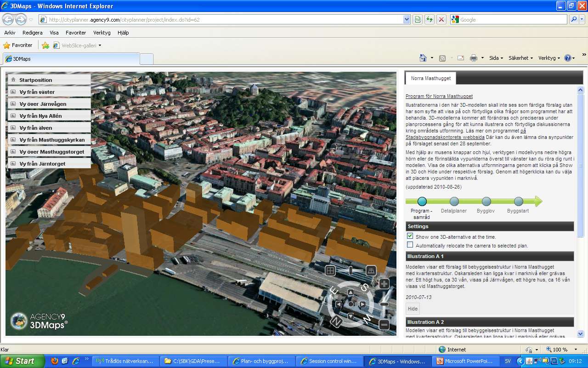This screenshot has width=588, height=368.
Task: Click the Bygglov timeline step
Action: point(486,201)
